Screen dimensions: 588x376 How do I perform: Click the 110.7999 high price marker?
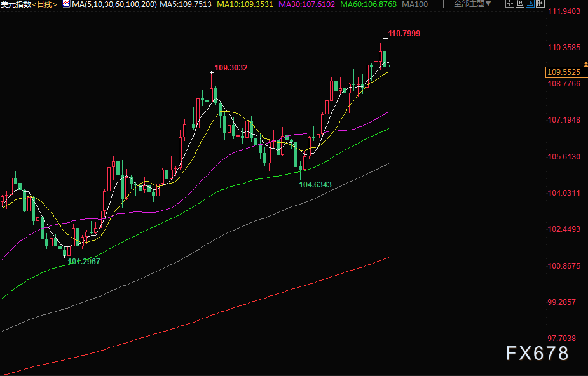click(404, 33)
